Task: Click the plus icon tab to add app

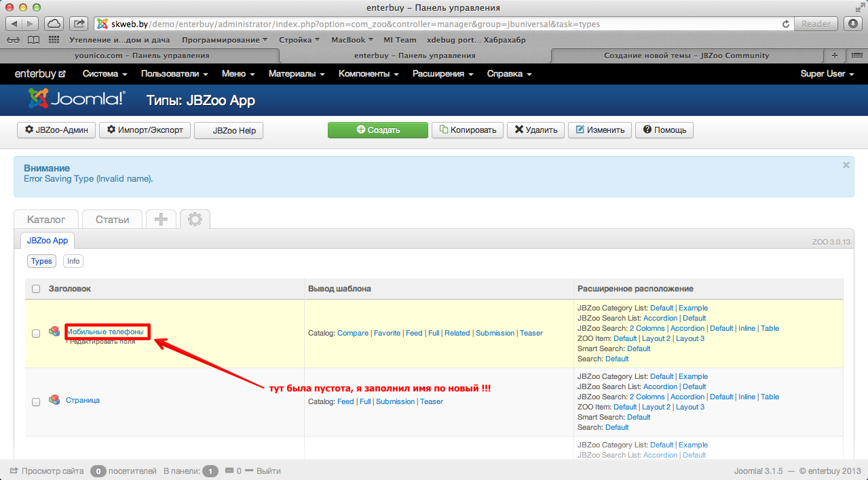Action: click(x=161, y=220)
